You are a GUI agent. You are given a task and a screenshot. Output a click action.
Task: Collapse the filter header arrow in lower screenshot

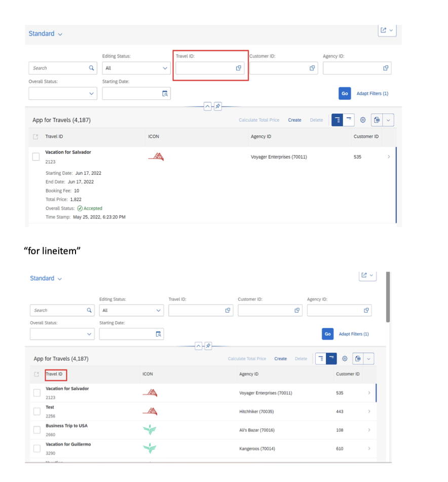(199, 346)
